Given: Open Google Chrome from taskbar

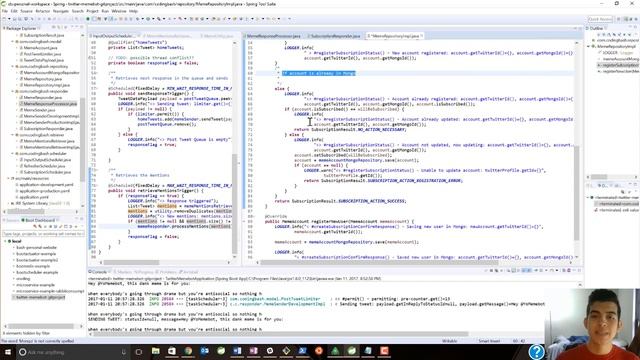Looking at the screenshot, I should 188,351.
